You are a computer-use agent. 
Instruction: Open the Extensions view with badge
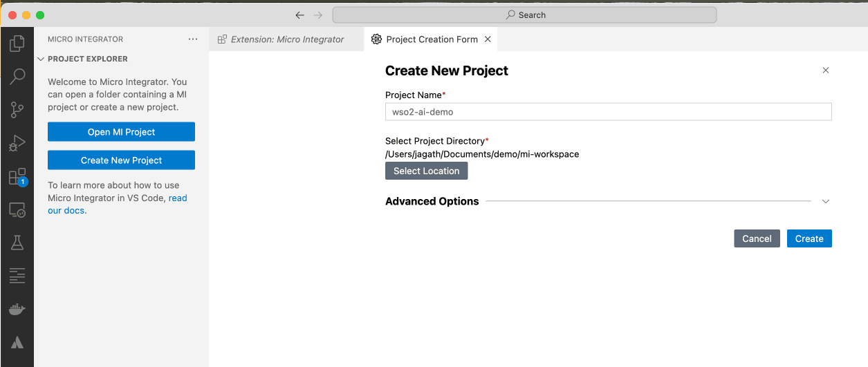point(17,177)
